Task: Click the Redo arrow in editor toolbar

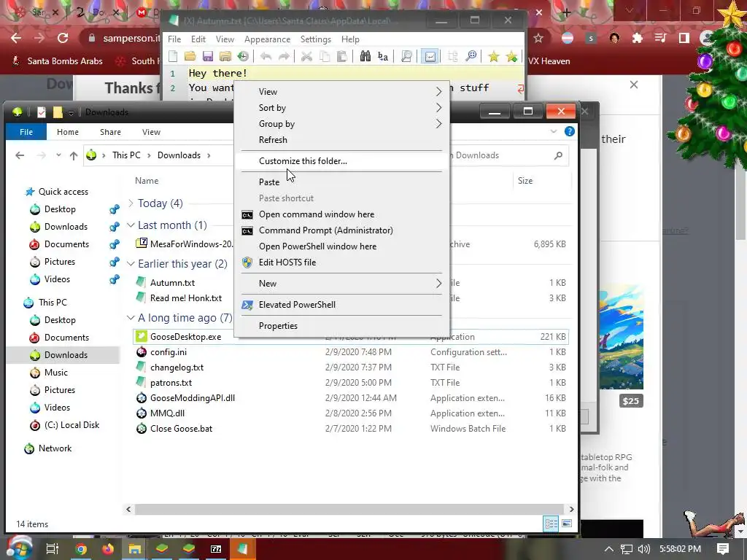Action: 284,57
